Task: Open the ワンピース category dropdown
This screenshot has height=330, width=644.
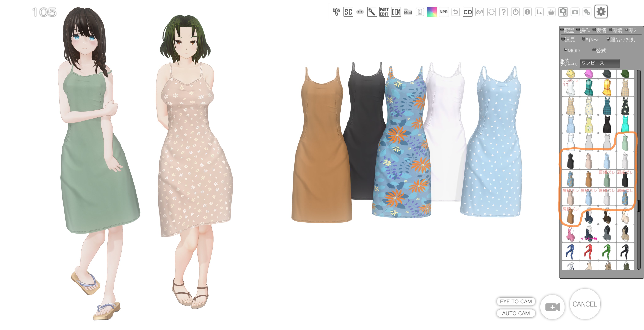Action: point(600,63)
